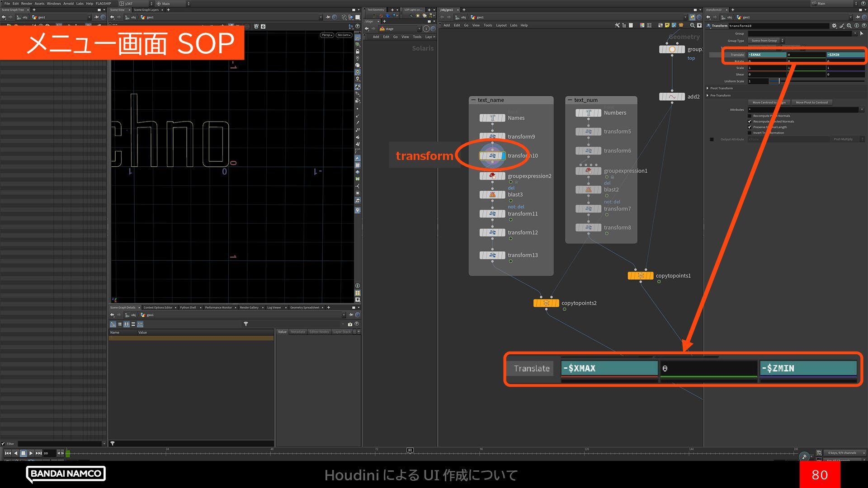Enable Invert Transformation checkbox
The image size is (868, 488).
[750, 133]
